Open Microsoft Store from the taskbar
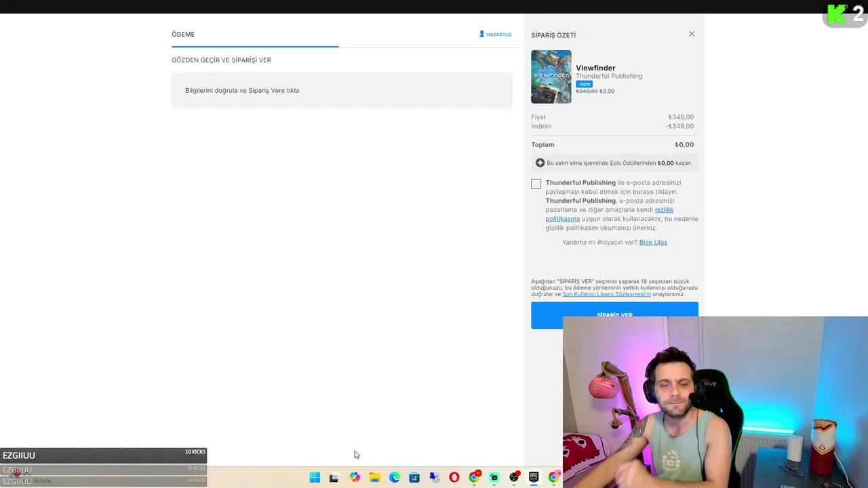868x488 pixels. [x=414, y=477]
